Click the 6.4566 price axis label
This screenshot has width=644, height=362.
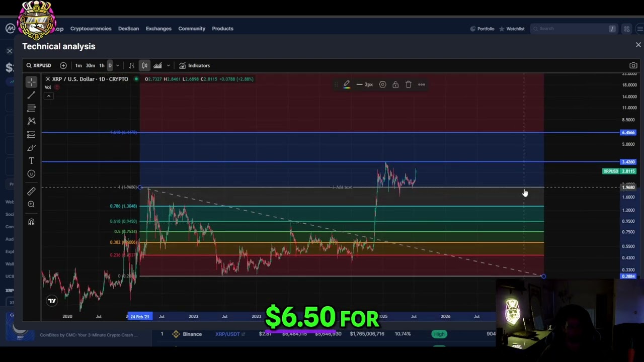click(x=628, y=132)
